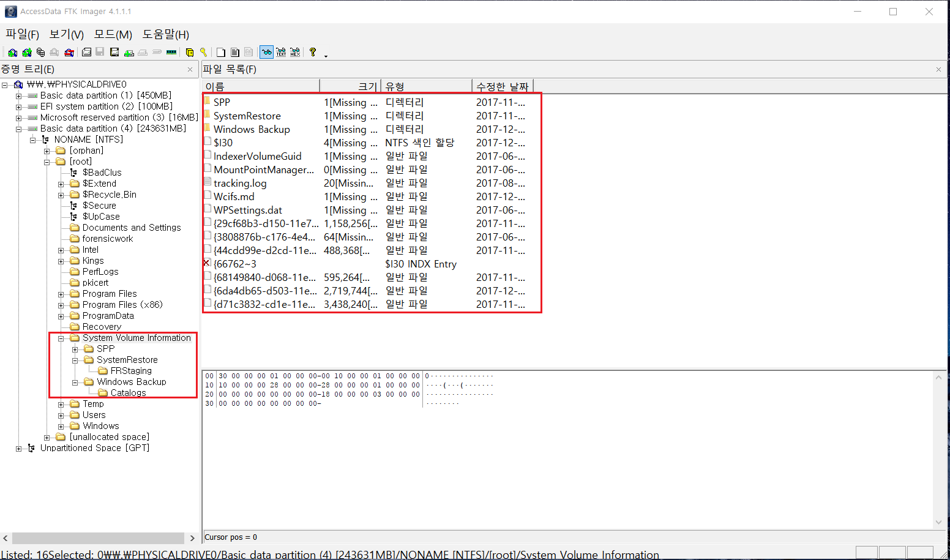Image resolution: width=950 pixels, height=560 pixels.
Task: Toggle the HEX view mode icon
Action: click(295, 53)
